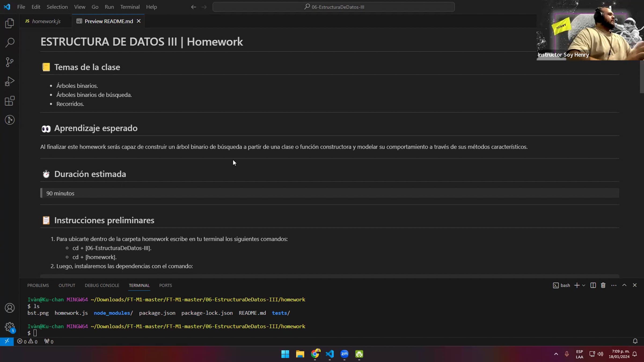Click the command center search field
This screenshot has height=362, width=644.
pos(334,7)
